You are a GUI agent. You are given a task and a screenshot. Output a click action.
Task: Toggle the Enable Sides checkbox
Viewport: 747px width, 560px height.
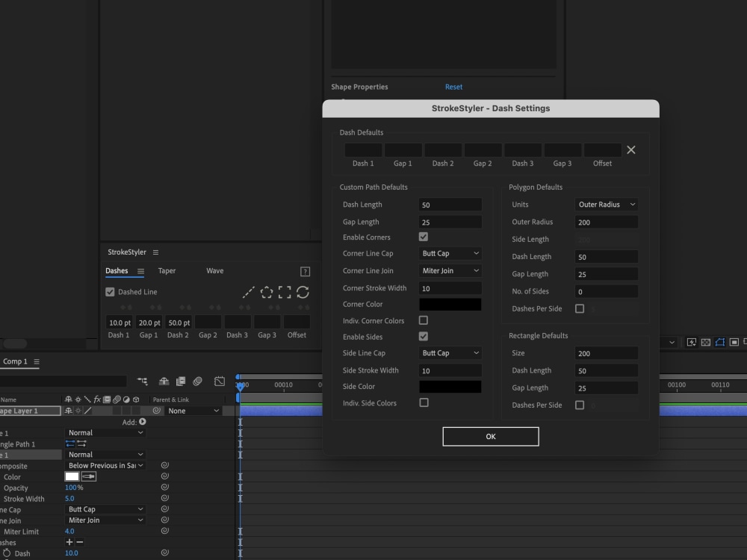423,337
